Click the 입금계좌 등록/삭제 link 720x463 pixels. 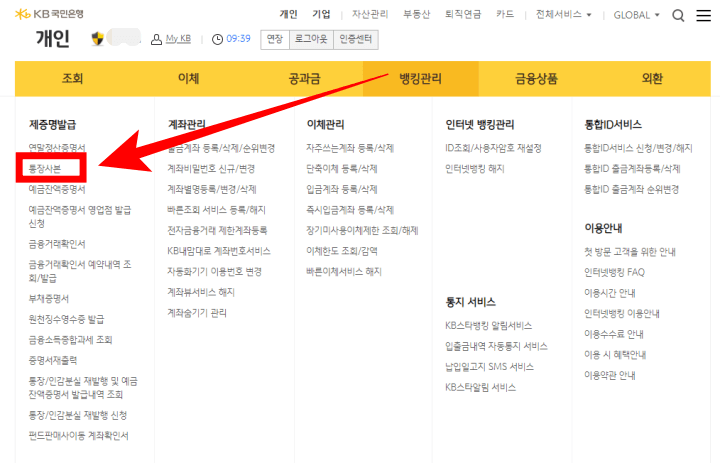pyautogui.click(x=342, y=189)
